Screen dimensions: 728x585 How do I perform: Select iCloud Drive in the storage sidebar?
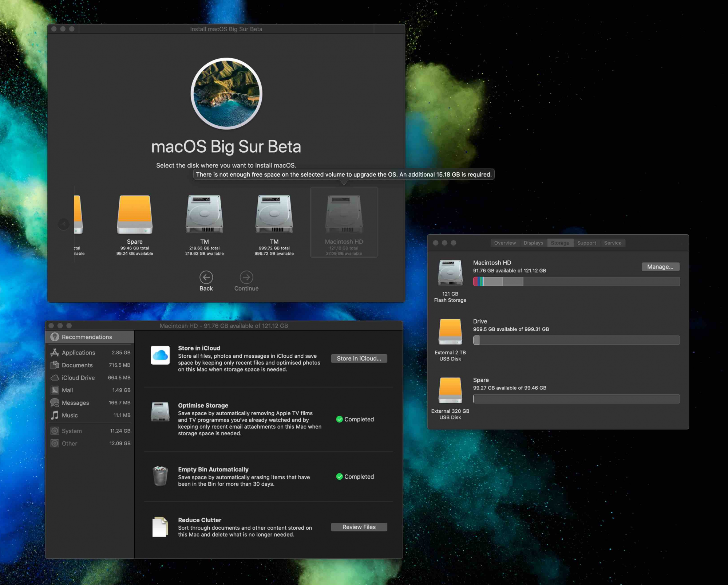point(90,378)
